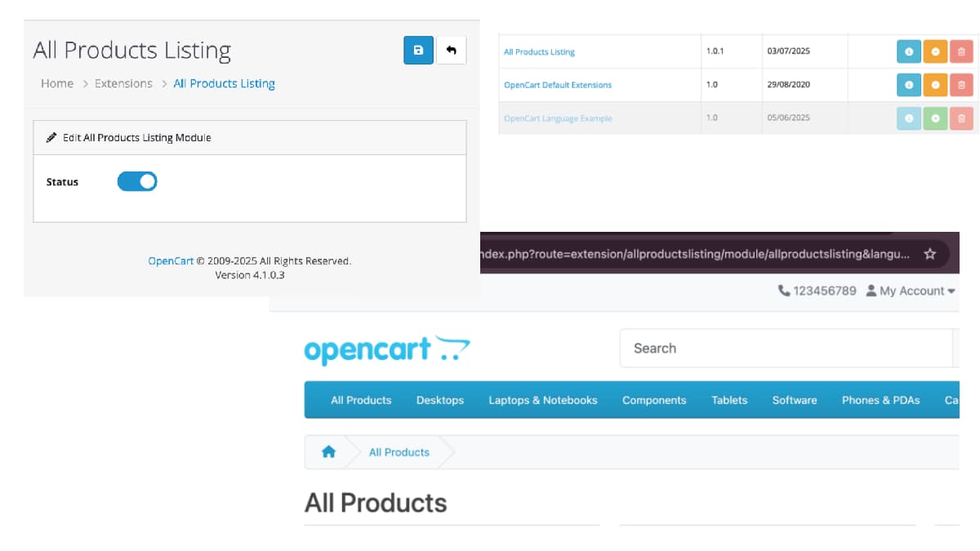Open info for All Products Listing extension
Screen dimensions: 980x551
pos(909,51)
